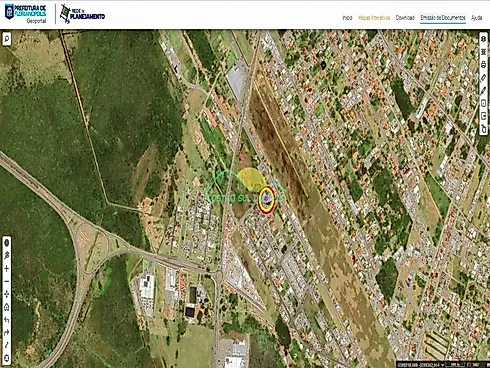490x368 pixels.
Task: Select the ruler measurement tool
Action: click(x=483, y=77)
